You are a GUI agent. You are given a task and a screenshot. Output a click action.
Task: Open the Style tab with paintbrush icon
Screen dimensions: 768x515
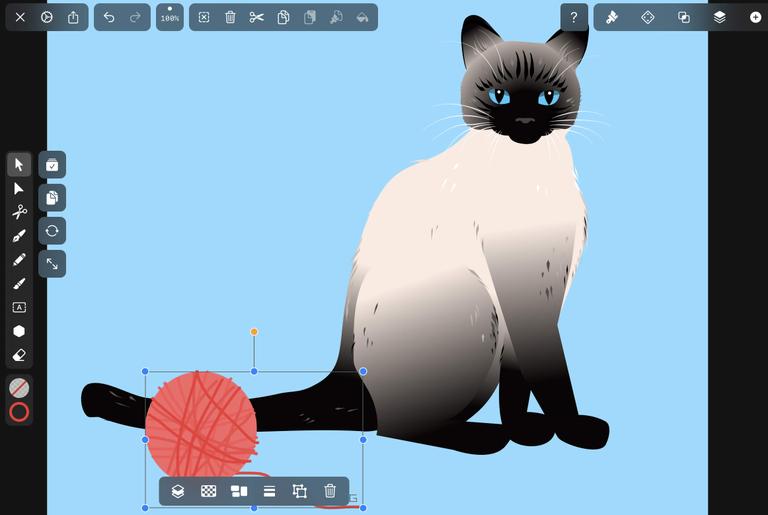pos(612,18)
